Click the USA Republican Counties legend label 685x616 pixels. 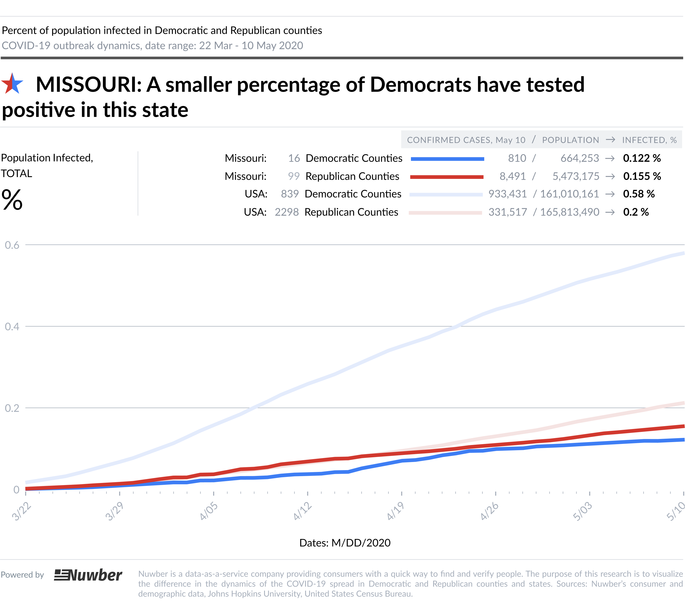click(352, 212)
